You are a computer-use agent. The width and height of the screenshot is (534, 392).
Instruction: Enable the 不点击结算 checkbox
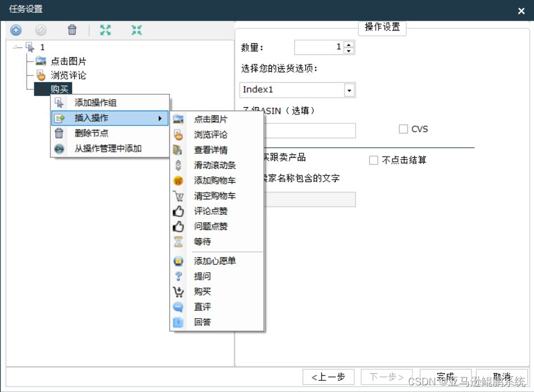374,160
